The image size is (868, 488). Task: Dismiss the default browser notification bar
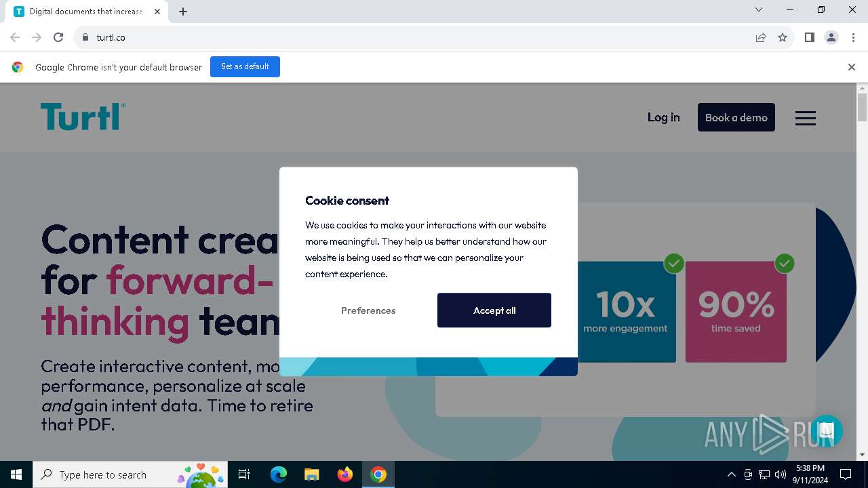point(851,67)
